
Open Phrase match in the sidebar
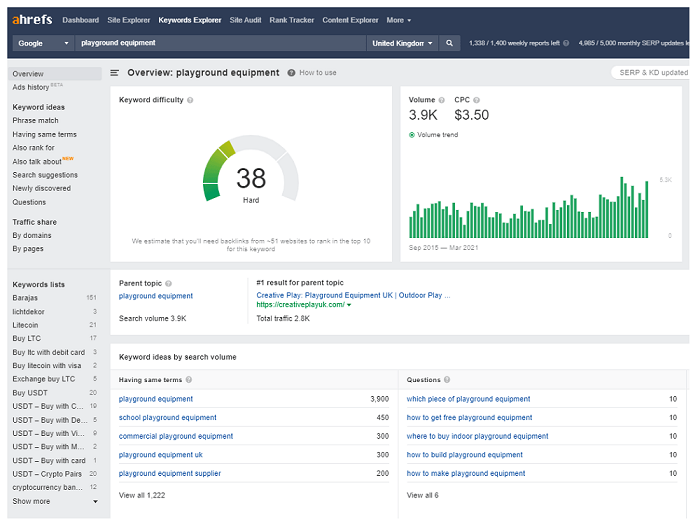[x=35, y=120]
